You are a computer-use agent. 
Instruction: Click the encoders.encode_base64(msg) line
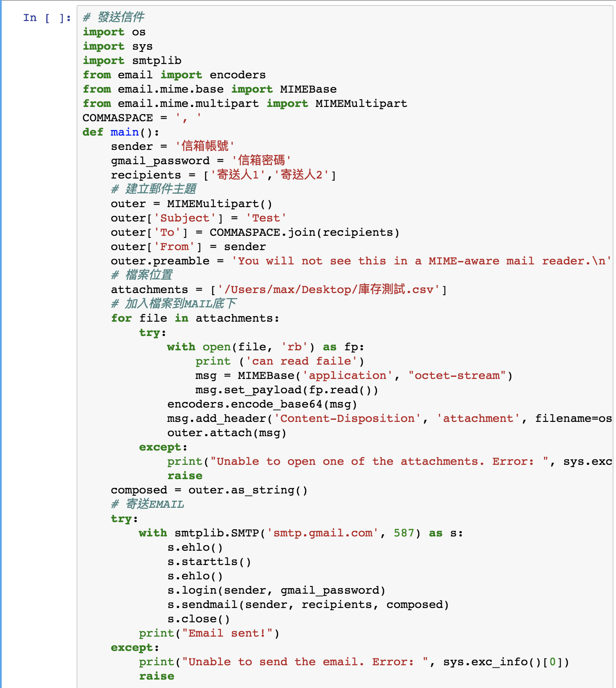click(x=262, y=404)
